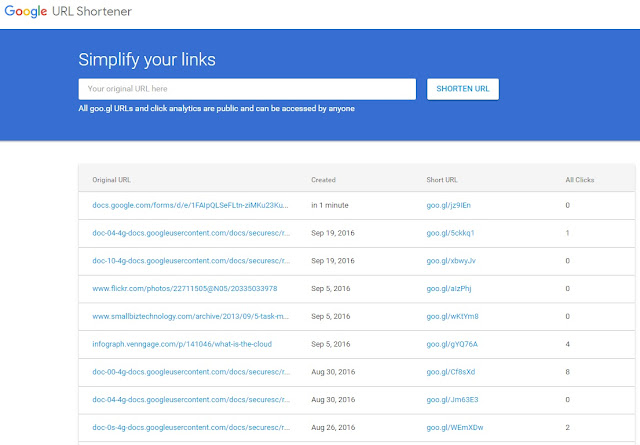The image size is (640, 445).
Task: Click the Created column header
Action: (323, 180)
